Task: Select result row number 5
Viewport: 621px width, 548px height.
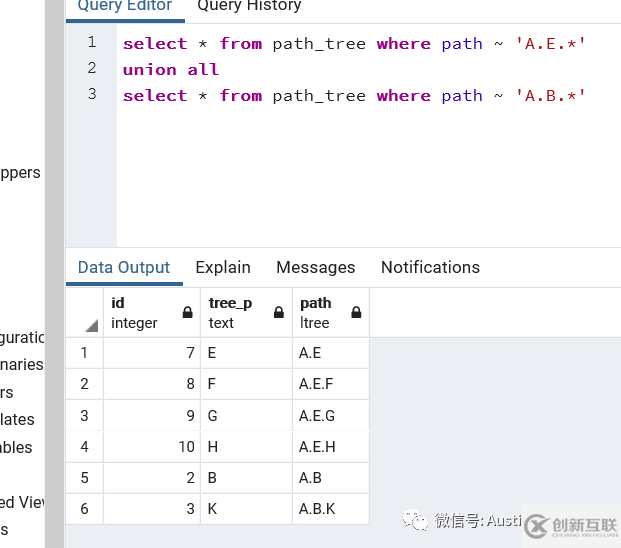Action: (x=84, y=478)
